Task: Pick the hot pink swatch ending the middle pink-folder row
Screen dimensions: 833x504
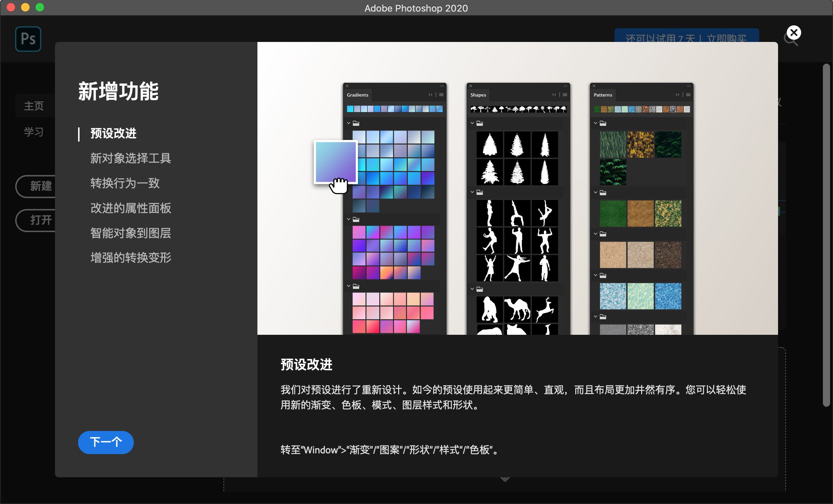Action: 427,313
